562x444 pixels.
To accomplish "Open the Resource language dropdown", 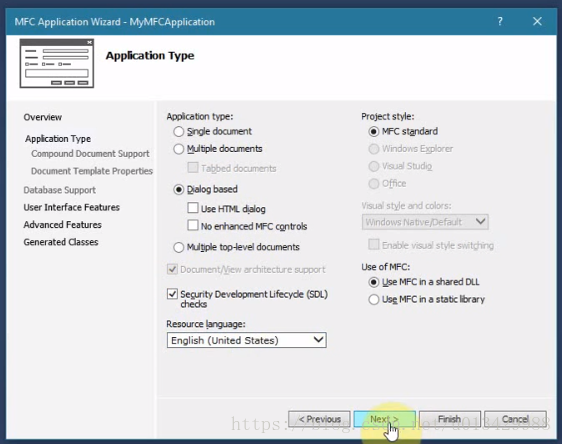I will pyautogui.click(x=247, y=340).
